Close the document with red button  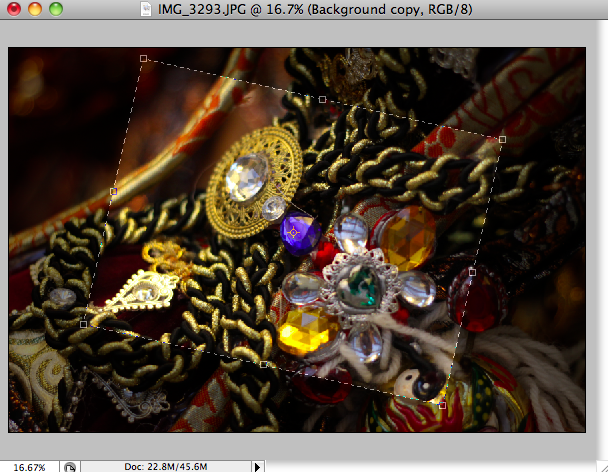coord(14,9)
